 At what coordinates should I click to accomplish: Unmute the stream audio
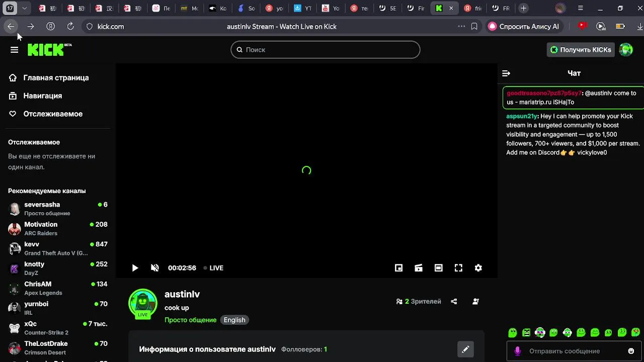pyautogui.click(x=155, y=268)
